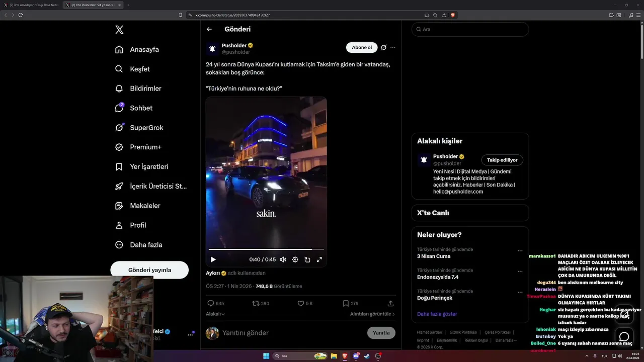Open Makaleler in the sidebar
This screenshot has height=362, width=644.
(137, 206)
